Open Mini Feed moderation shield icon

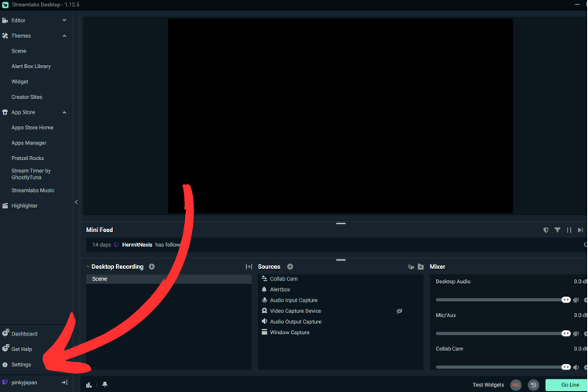(546, 230)
